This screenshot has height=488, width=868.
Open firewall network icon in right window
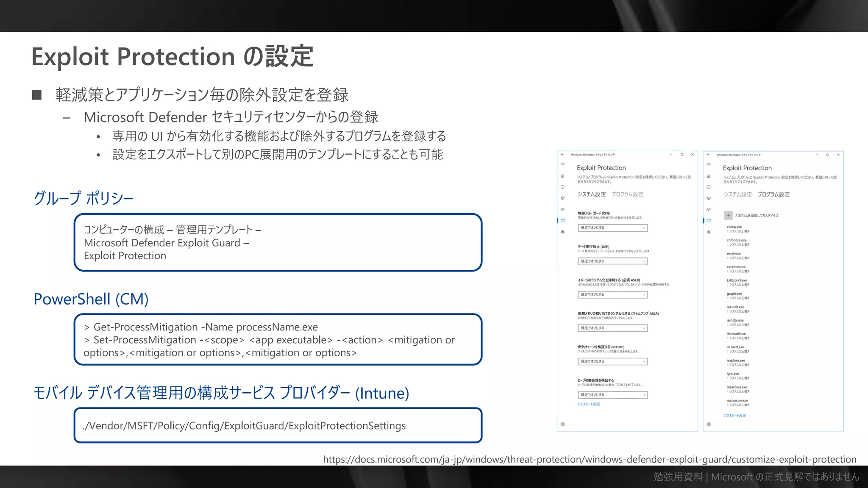tap(708, 209)
